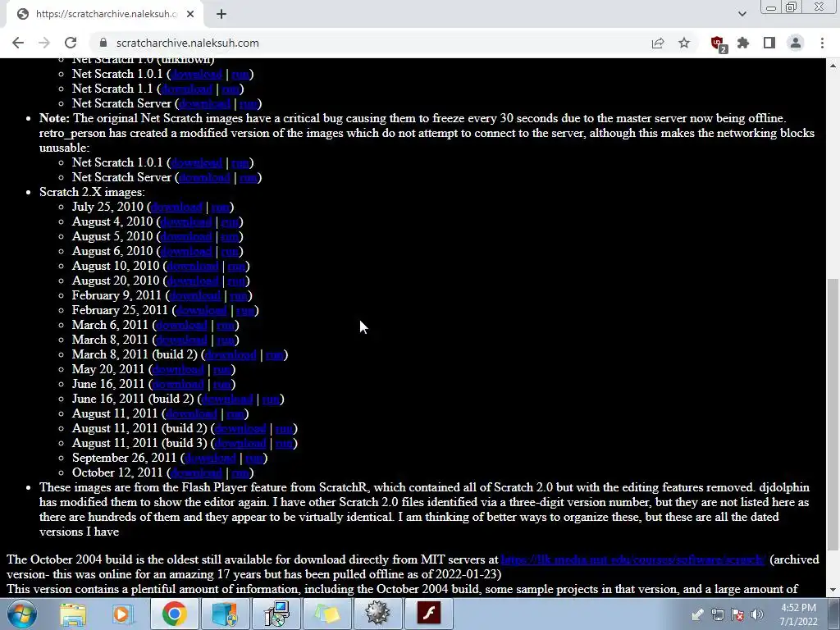Run Net Scratch 1.1

(x=231, y=89)
